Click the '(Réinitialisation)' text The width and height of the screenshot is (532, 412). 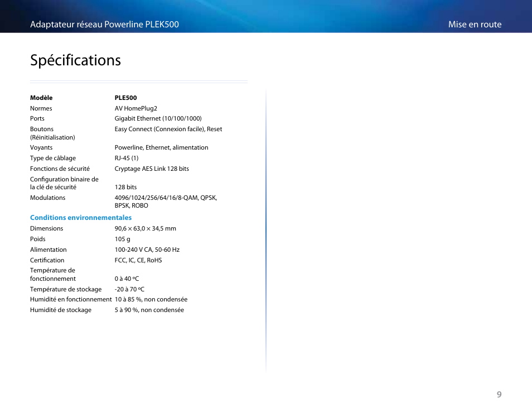click(x=52, y=137)
